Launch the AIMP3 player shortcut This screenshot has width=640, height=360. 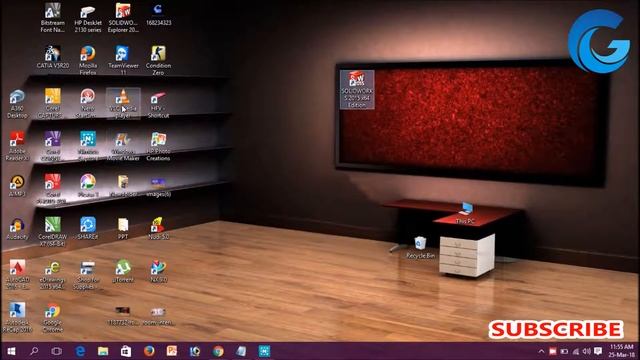pyautogui.click(x=17, y=186)
